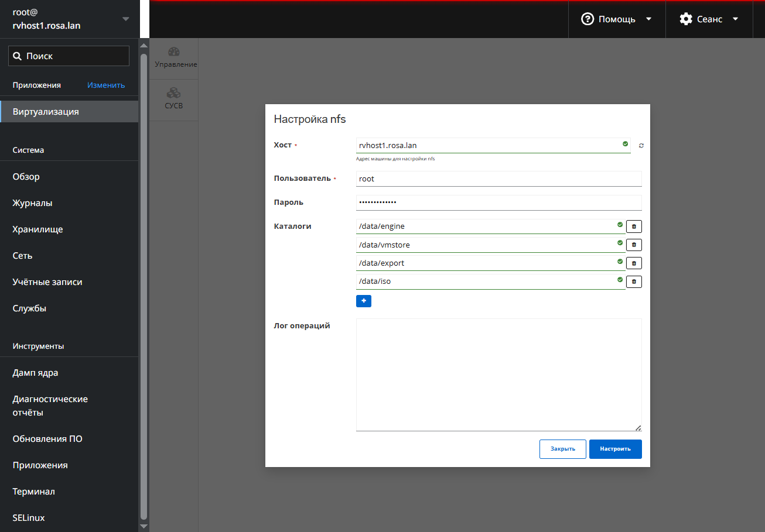Go to Хранилище in the sidebar
765x532 pixels.
pos(37,229)
